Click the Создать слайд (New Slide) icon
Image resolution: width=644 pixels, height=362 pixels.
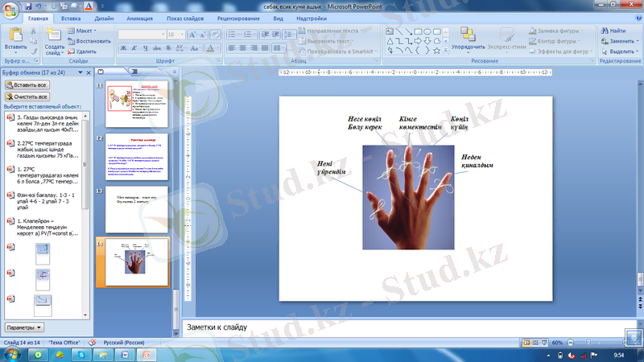54,35
